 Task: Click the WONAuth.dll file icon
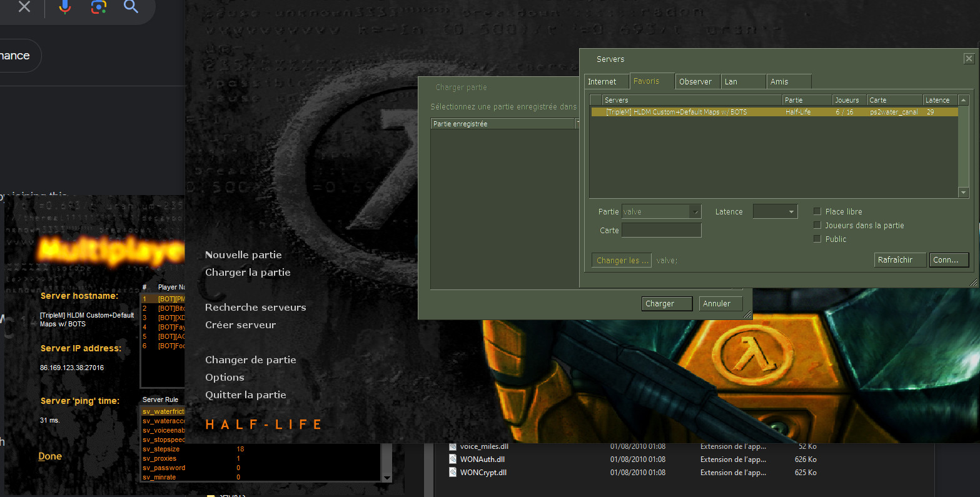click(x=453, y=459)
